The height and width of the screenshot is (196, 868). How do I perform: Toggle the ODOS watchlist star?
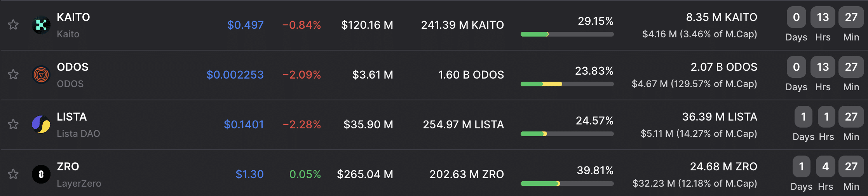13,74
